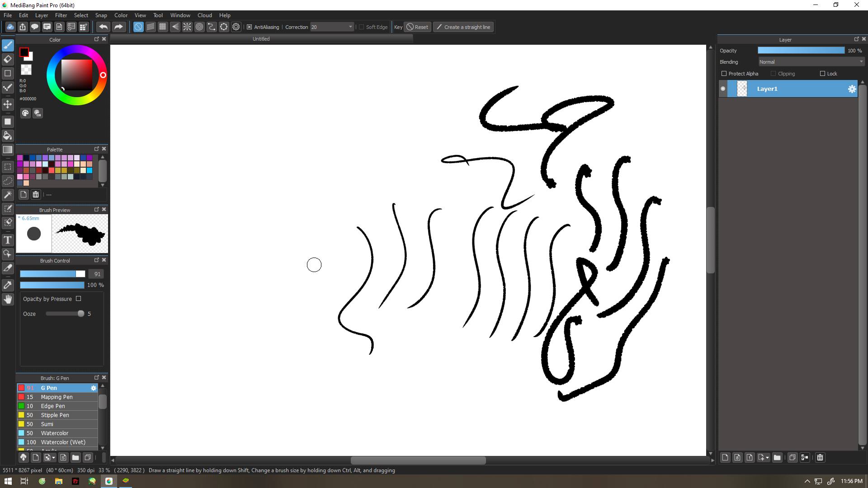This screenshot has height=488, width=868.
Task: Open the Blending mode dropdown
Action: pyautogui.click(x=811, y=62)
